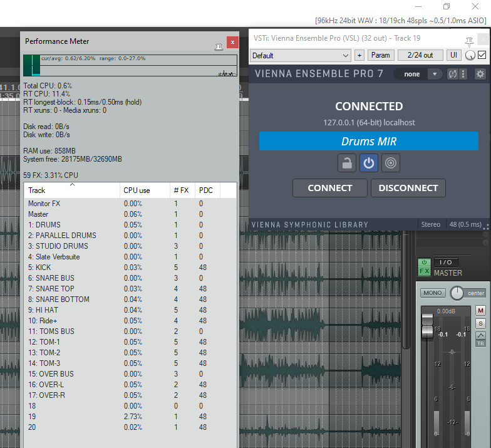Select the '10: Ride+' row
The image size is (491, 448).
click(130, 321)
